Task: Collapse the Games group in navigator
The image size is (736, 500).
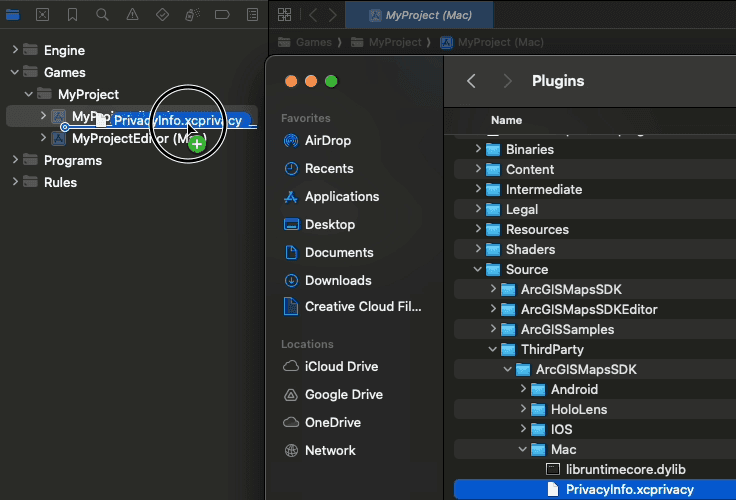Action: tap(15, 72)
